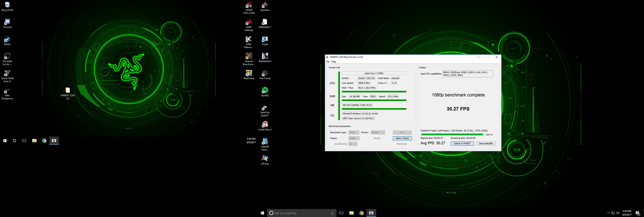Select the Guild Wars 2 desktop icon
The height and width of the screenshot is (217, 644).
265,126
